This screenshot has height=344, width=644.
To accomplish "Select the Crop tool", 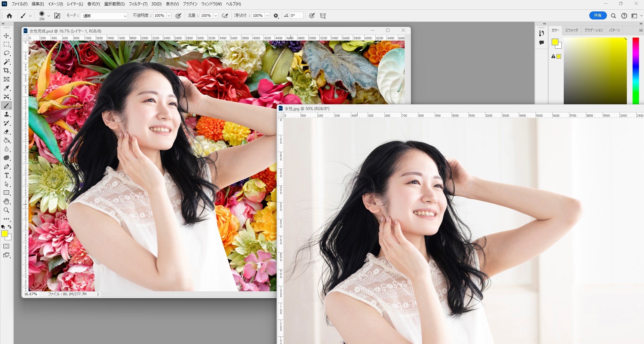I will [x=6, y=71].
